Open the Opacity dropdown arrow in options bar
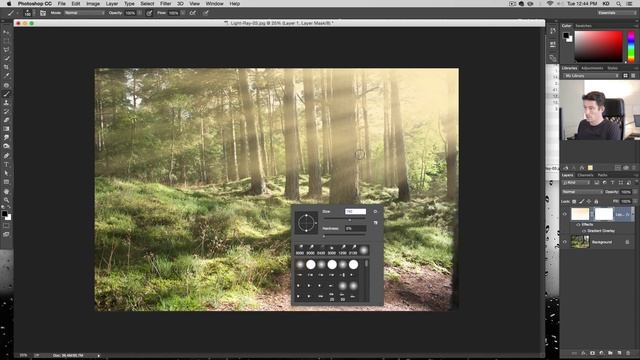The height and width of the screenshot is (360, 640). tap(140, 13)
